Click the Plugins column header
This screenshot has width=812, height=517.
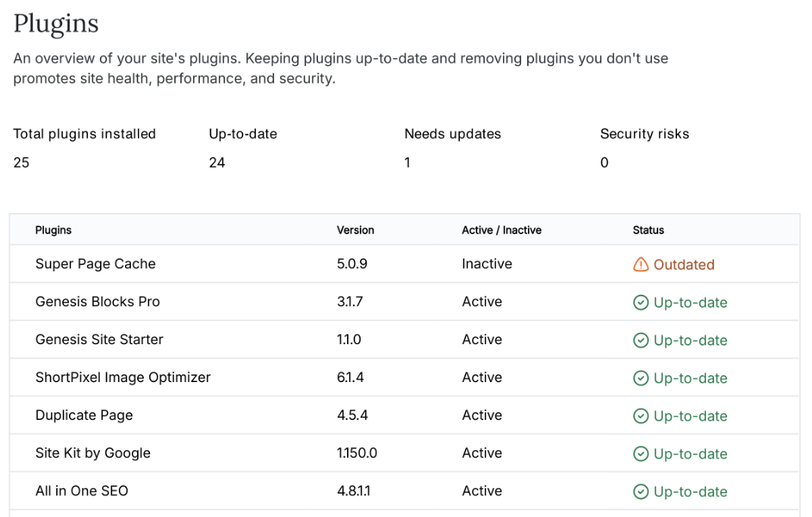[x=53, y=230]
